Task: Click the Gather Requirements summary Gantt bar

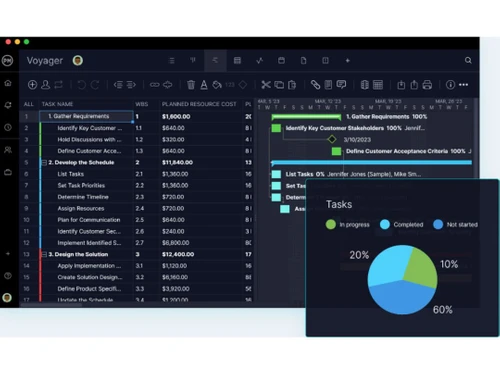Action: pos(306,117)
